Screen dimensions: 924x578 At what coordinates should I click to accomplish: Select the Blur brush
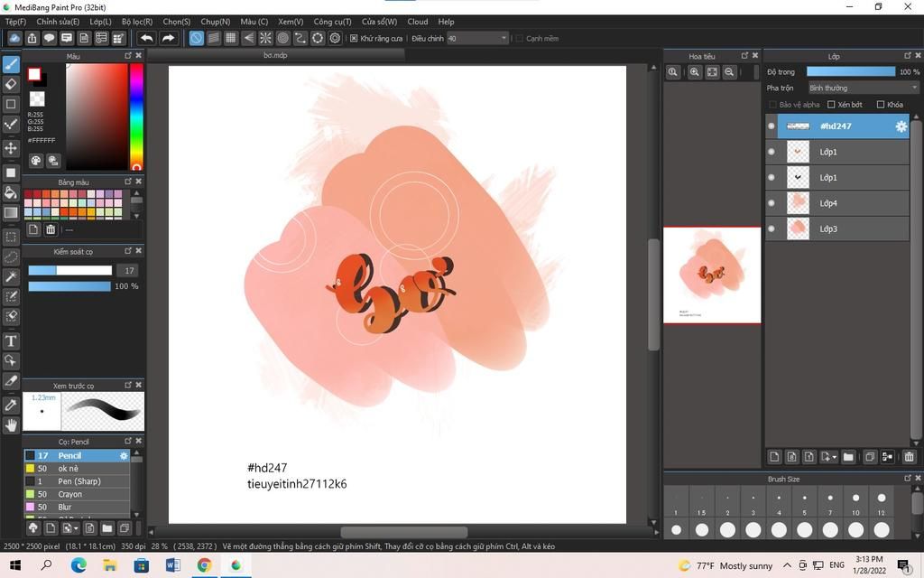(77, 508)
